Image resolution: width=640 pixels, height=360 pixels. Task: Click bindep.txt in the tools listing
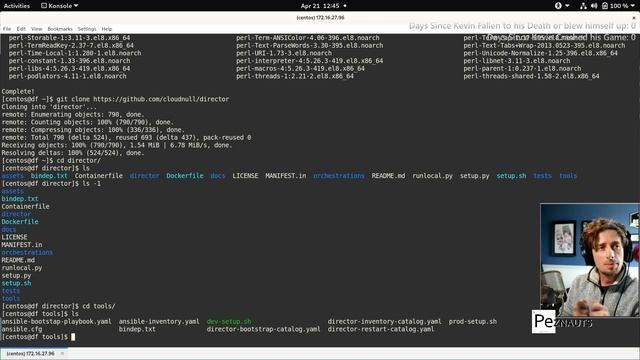[x=137, y=329]
